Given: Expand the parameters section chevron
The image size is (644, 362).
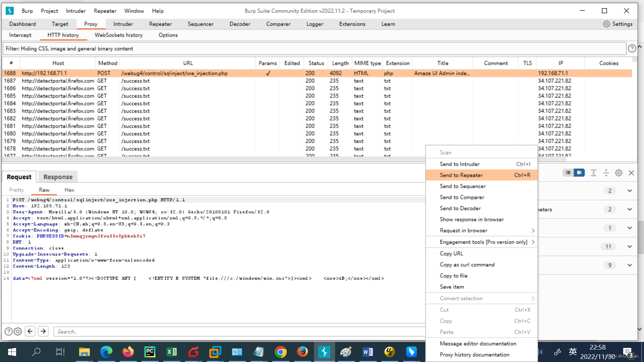Looking at the screenshot, I should 630,209.
